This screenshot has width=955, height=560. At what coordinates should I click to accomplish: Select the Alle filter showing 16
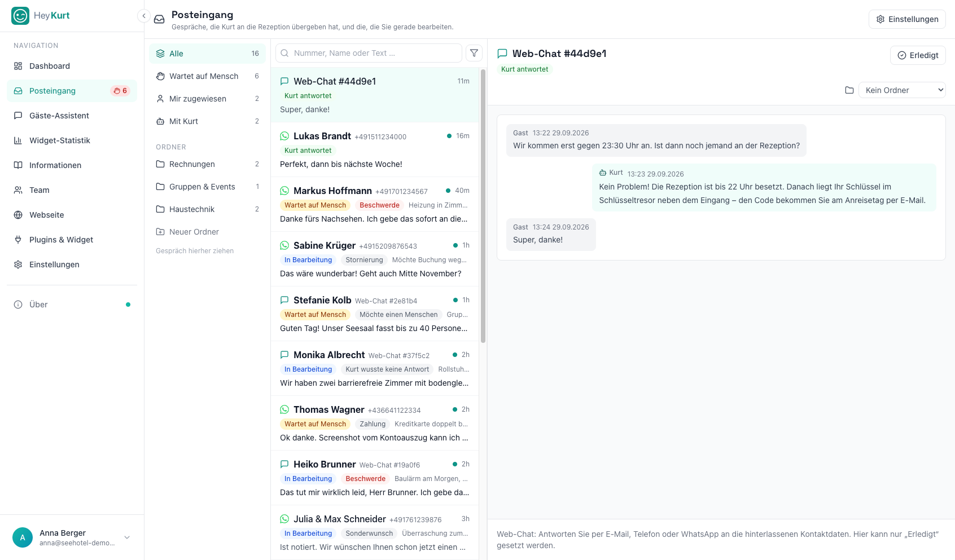pyautogui.click(x=207, y=54)
